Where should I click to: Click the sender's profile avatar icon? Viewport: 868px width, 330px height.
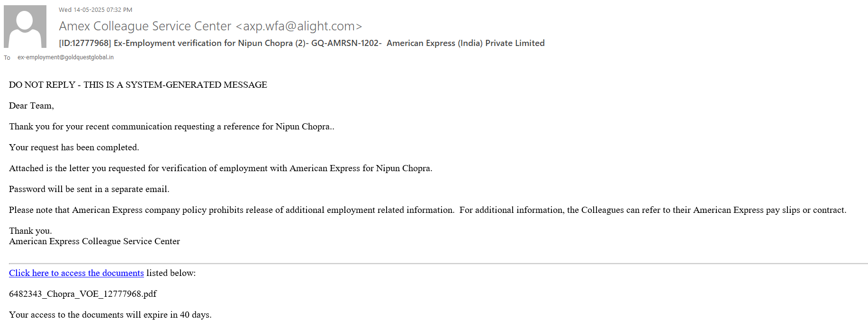click(25, 27)
